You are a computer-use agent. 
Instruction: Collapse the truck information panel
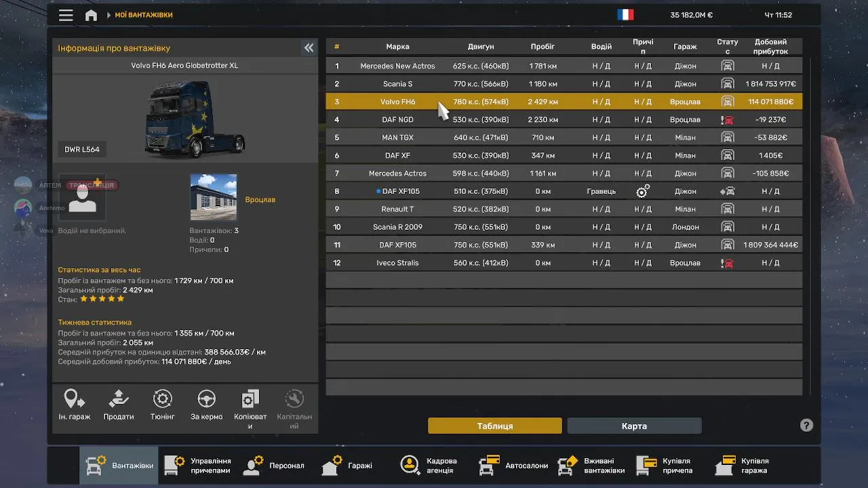(x=309, y=47)
